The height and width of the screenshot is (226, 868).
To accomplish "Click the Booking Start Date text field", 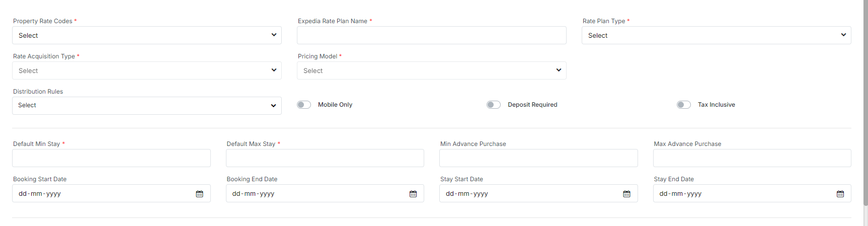I will [101, 194].
